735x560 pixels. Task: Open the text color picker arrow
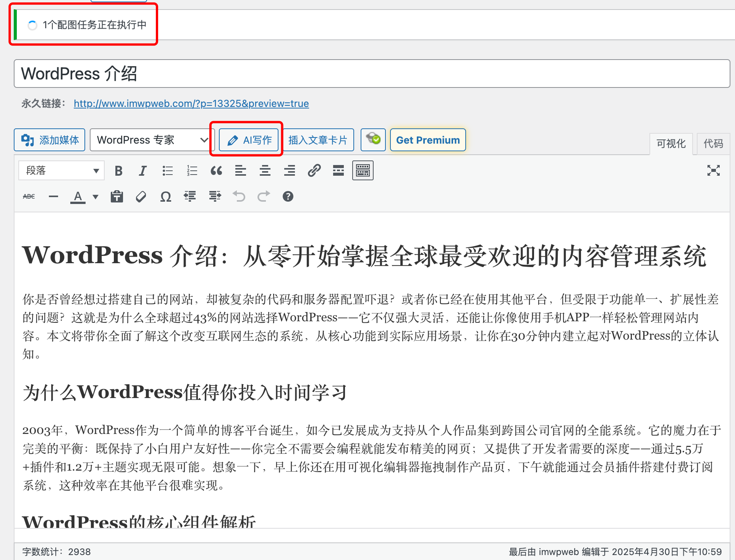pos(96,196)
